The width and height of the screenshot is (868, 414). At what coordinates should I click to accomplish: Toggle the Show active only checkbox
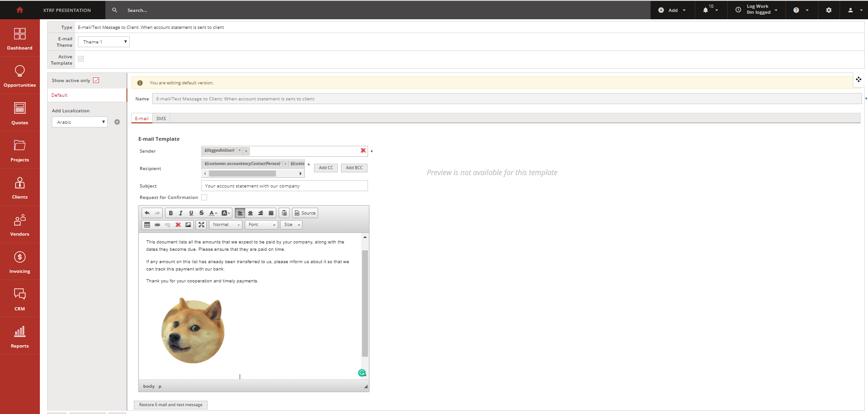96,80
